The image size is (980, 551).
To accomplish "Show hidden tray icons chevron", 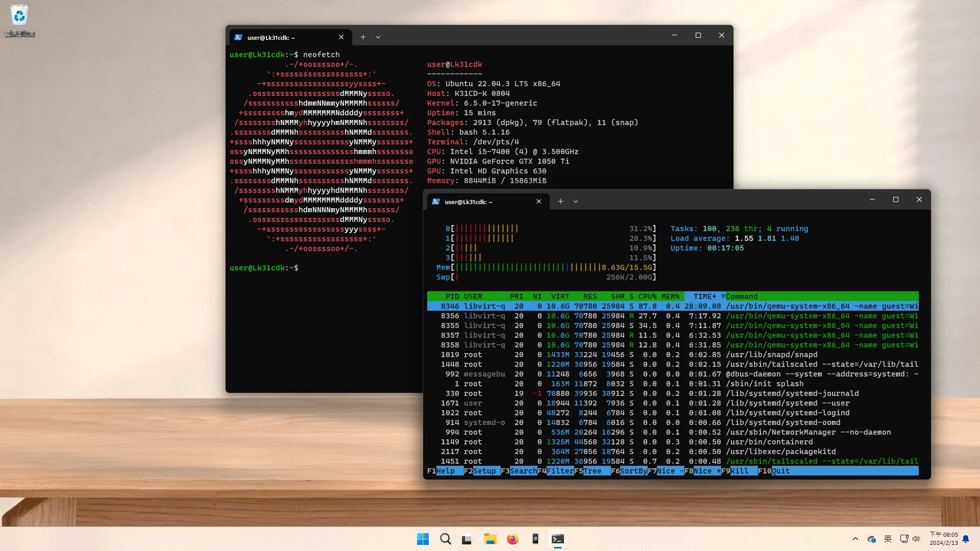I will click(x=855, y=539).
